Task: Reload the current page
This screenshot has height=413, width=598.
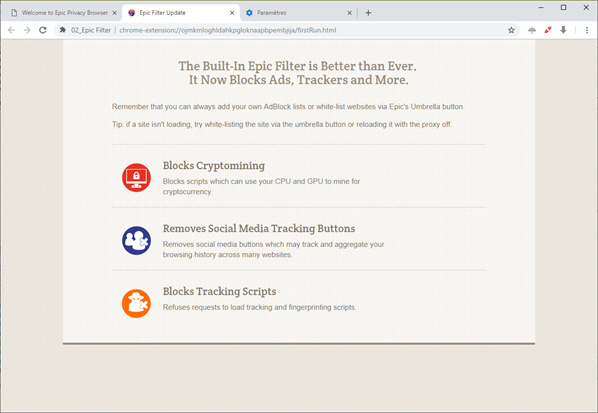Action: click(x=43, y=30)
